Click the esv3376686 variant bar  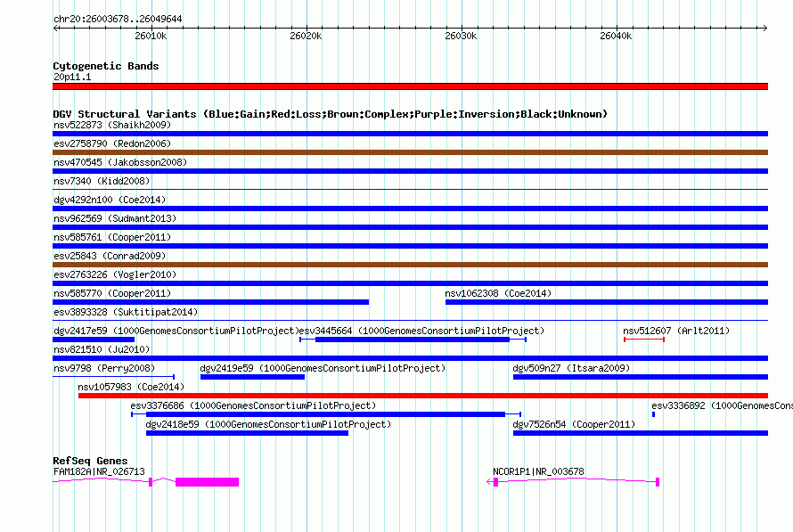coord(326,414)
